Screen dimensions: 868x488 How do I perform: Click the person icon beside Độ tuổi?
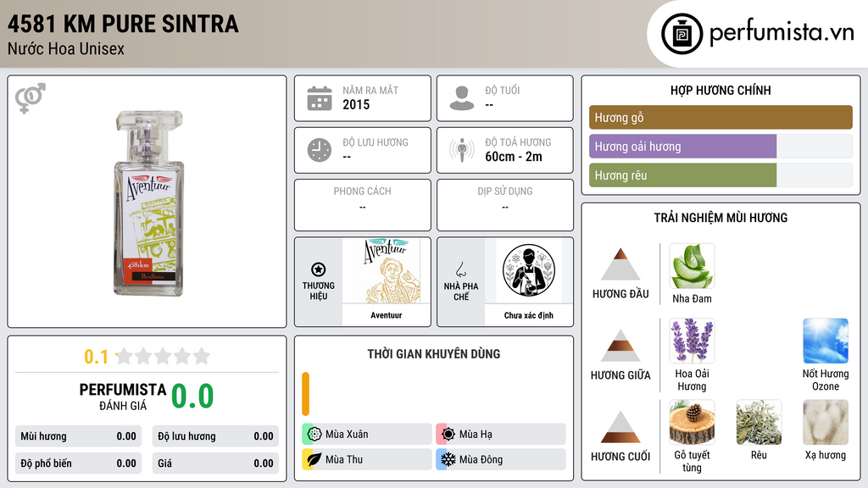coord(462,98)
